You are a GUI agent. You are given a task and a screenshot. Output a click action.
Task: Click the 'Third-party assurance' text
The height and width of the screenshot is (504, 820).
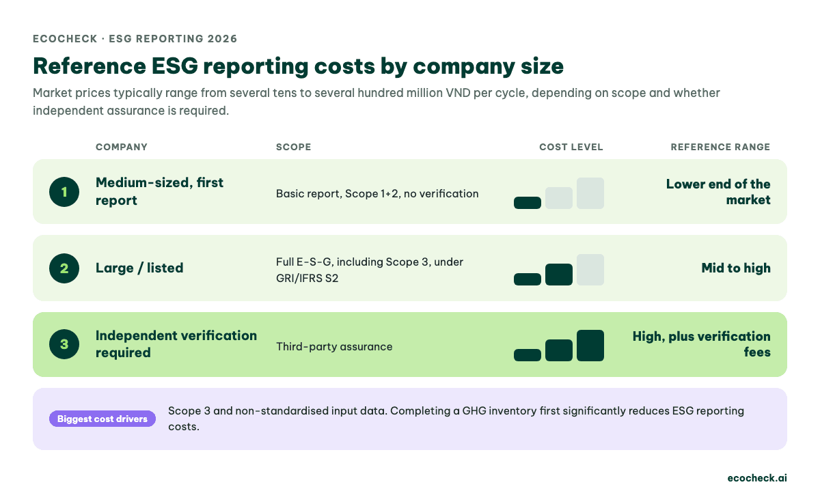334,347
